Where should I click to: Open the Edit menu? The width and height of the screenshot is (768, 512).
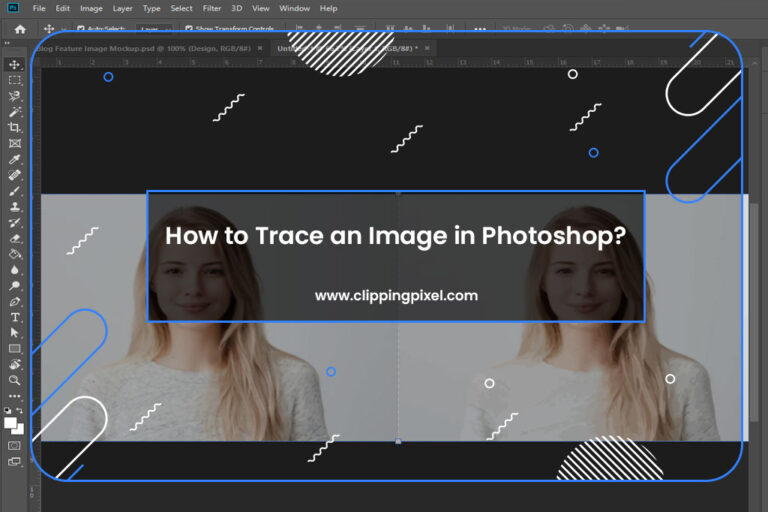click(x=62, y=8)
